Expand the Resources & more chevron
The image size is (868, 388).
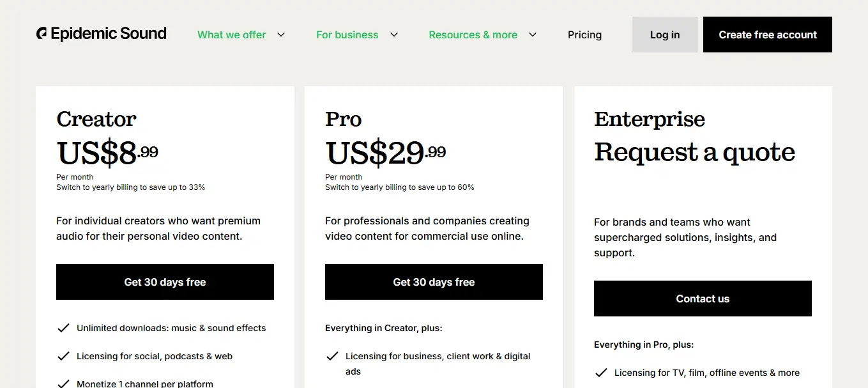[533, 35]
